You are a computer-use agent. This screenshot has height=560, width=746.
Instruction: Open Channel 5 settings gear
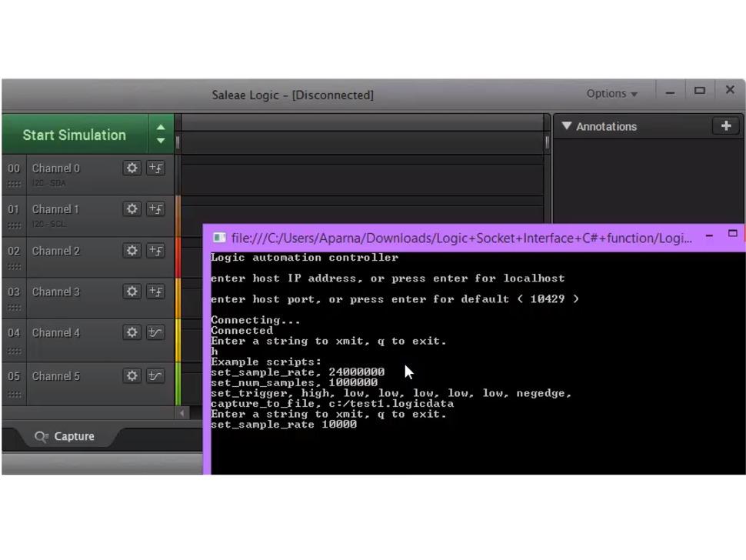pos(132,375)
